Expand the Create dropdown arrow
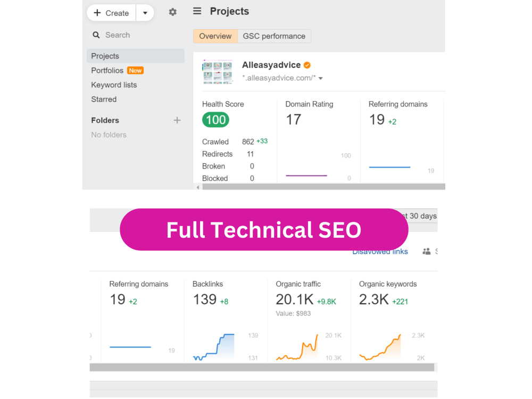Screen dimensions: 532x399 tap(145, 13)
